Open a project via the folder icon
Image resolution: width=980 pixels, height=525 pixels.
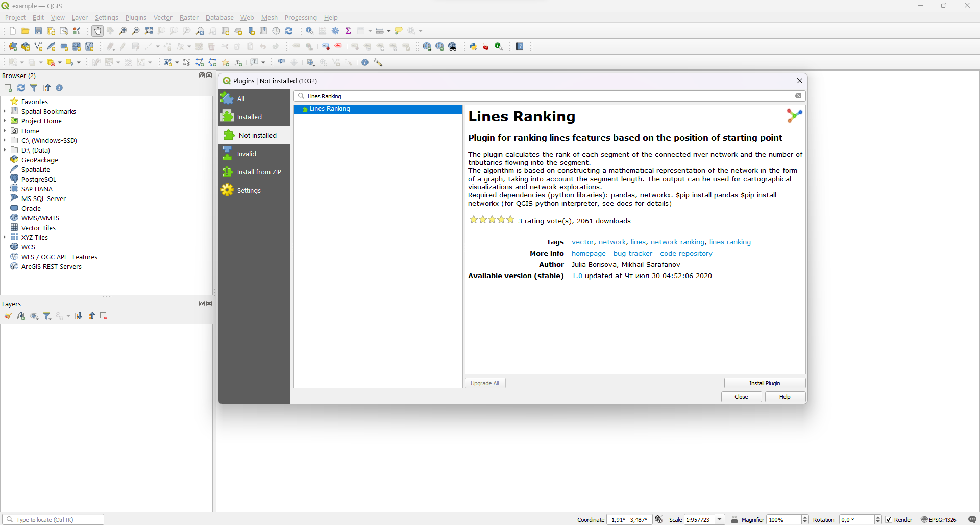(x=25, y=31)
